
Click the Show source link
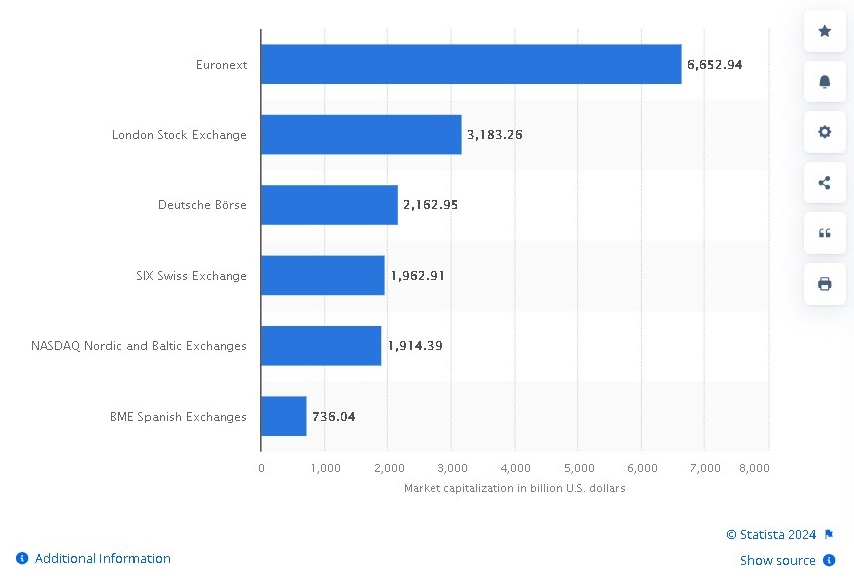777,561
